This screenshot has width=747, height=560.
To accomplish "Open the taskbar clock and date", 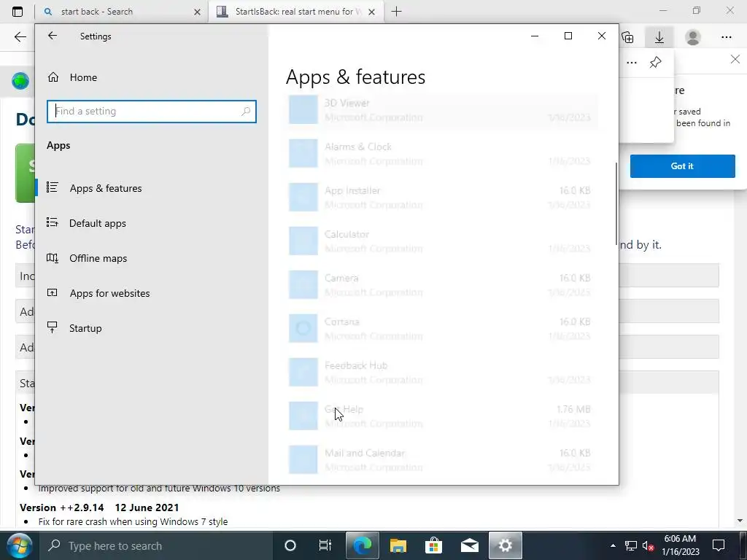I will pyautogui.click(x=681, y=545).
